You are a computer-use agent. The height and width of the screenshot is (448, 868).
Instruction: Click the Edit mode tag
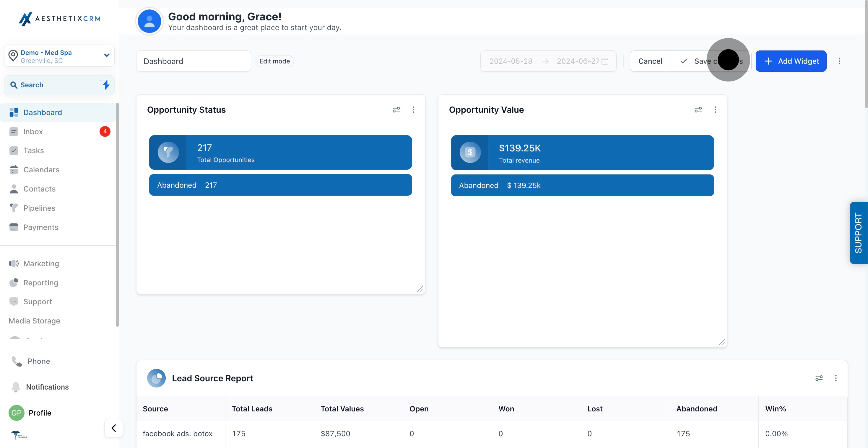pyautogui.click(x=275, y=61)
